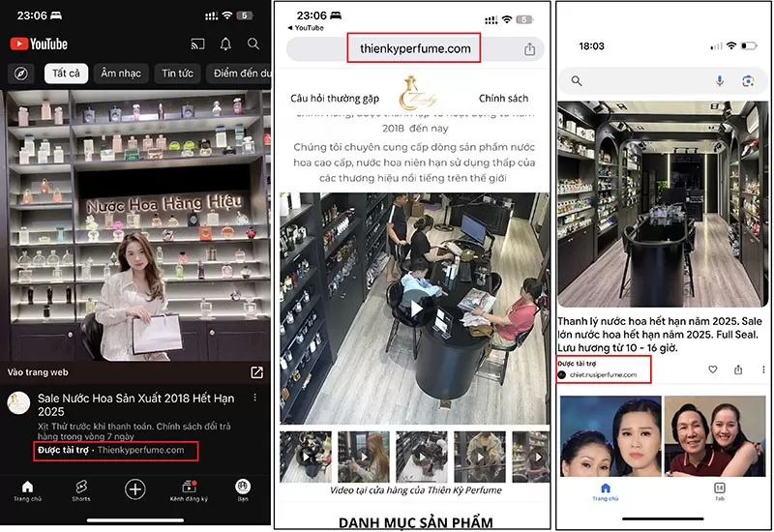Tap the thienkyperfume.com address bar

click(x=415, y=49)
